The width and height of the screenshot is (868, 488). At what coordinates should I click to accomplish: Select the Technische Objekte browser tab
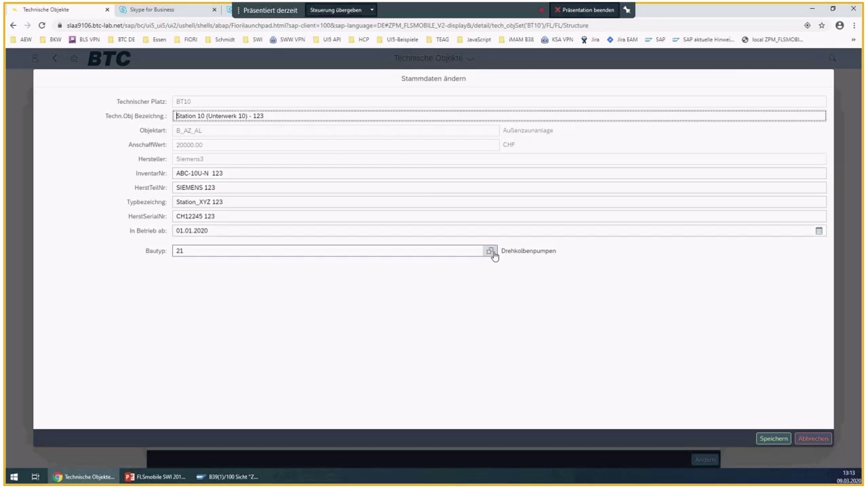tap(59, 9)
